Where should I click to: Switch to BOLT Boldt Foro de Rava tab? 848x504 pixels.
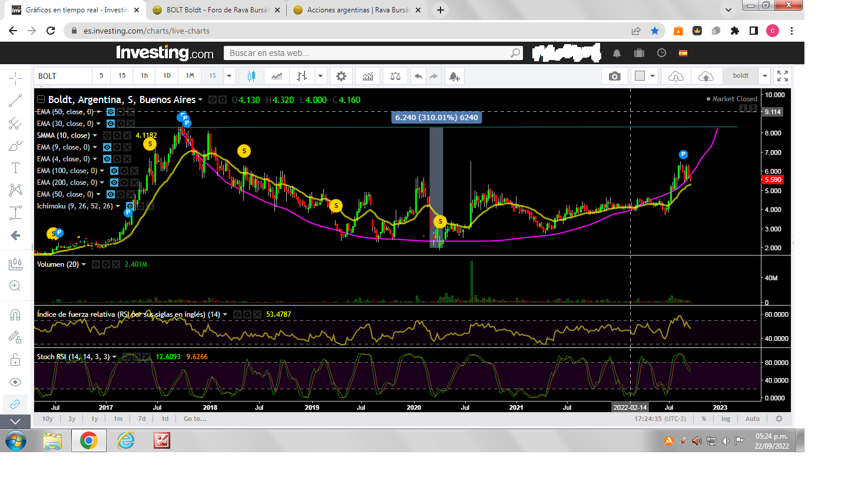point(218,10)
